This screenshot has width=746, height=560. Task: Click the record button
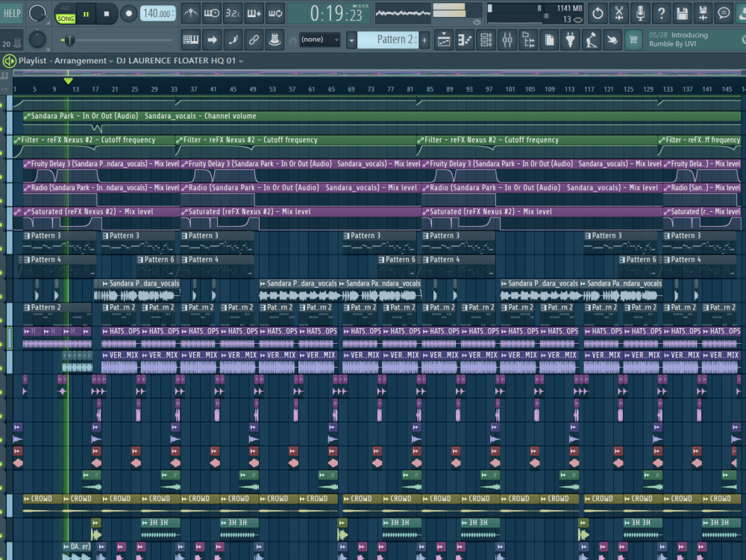(128, 13)
